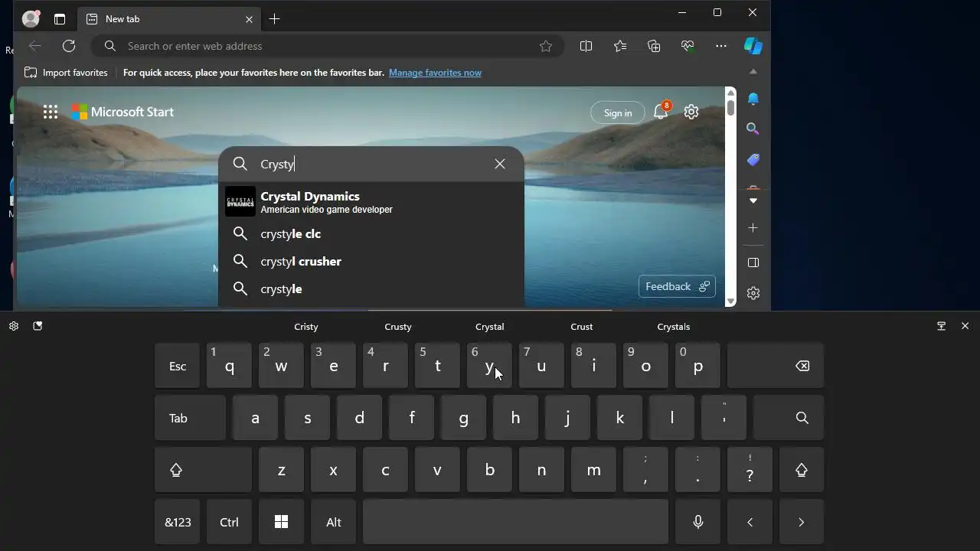
Task: Open a new tab with plus button
Action: pos(274,19)
